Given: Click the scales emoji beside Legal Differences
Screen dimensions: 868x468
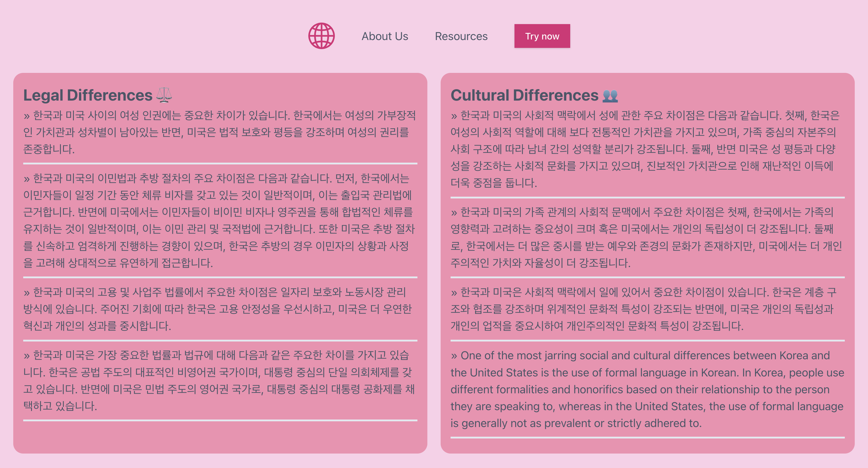Looking at the screenshot, I should pyautogui.click(x=164, y=95).
